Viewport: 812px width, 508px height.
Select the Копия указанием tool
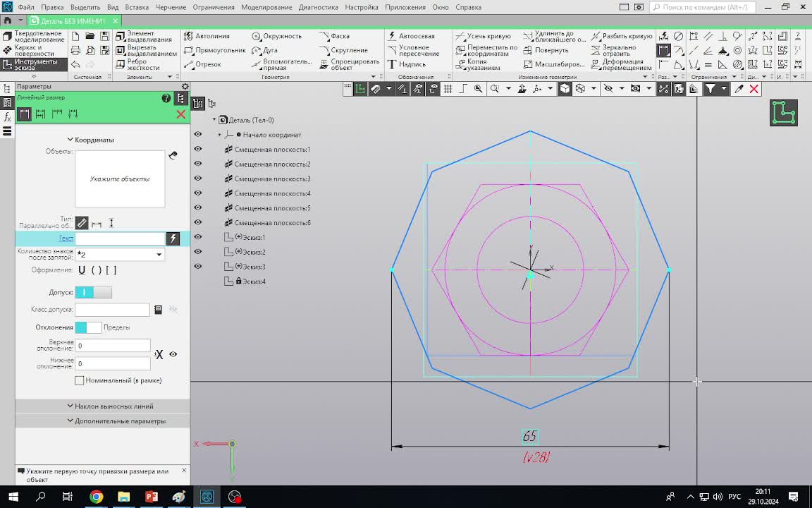478,64
